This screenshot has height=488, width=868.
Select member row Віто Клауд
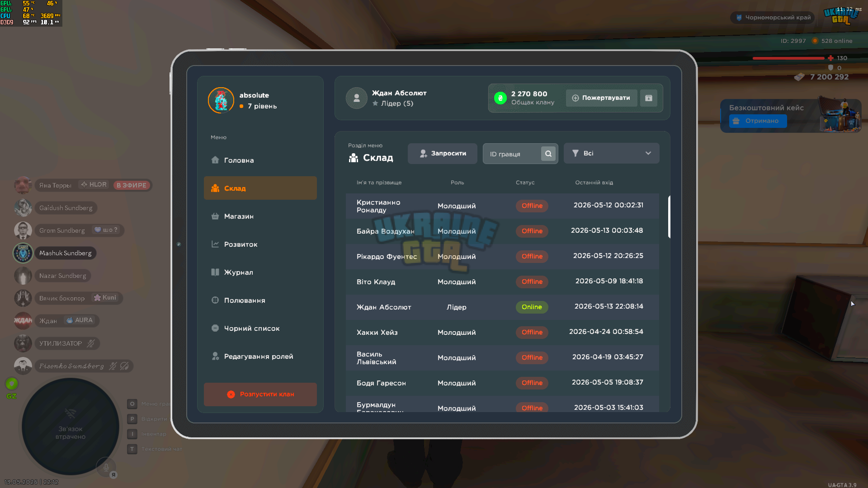502,282
